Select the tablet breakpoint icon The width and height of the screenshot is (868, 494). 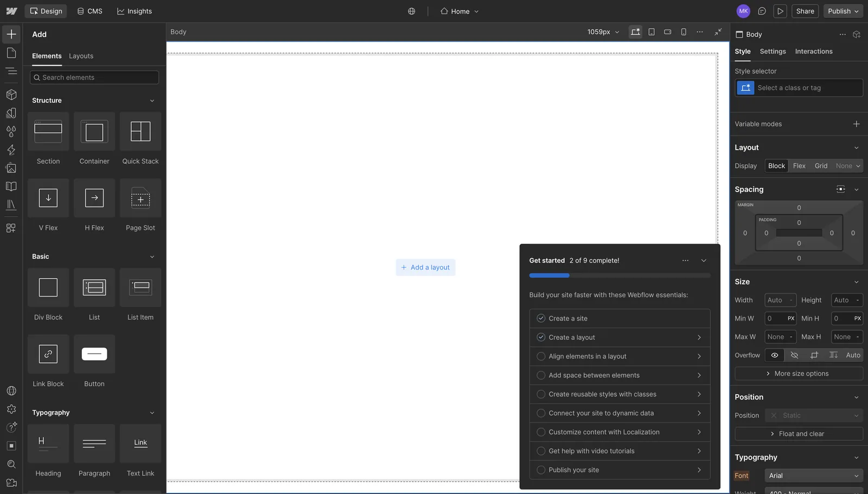click(652, 32)
